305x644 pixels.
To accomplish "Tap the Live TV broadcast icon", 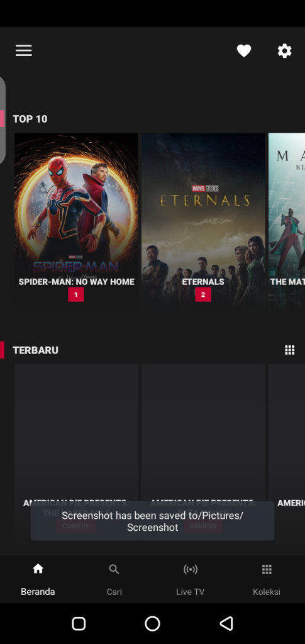I will coord(191,569).
